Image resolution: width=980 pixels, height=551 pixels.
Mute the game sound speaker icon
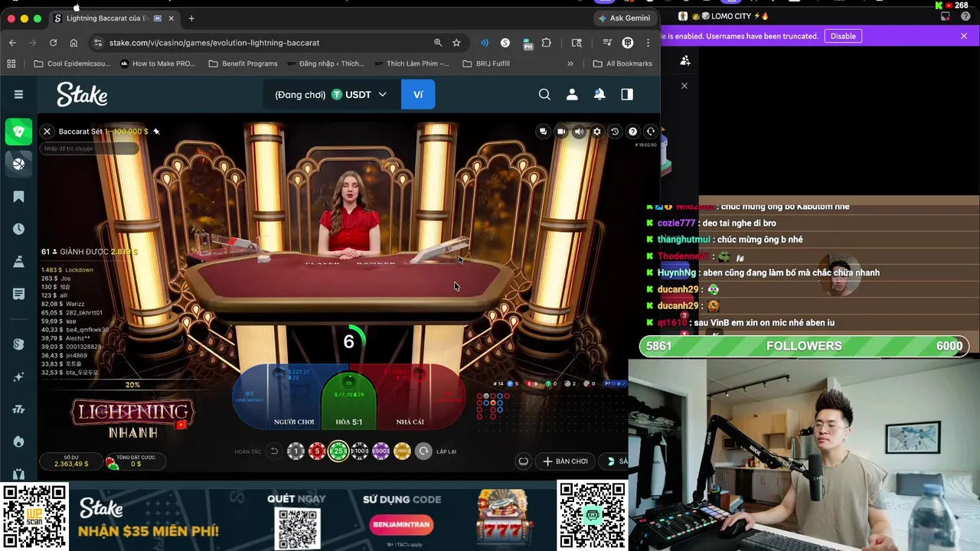pos(579,132)
